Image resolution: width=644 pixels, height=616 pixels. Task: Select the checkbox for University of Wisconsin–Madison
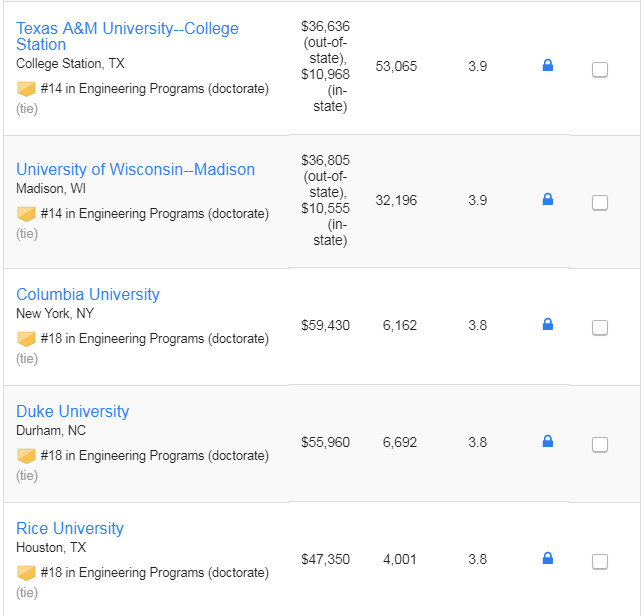pyautogui.click(x=600, y=202)
